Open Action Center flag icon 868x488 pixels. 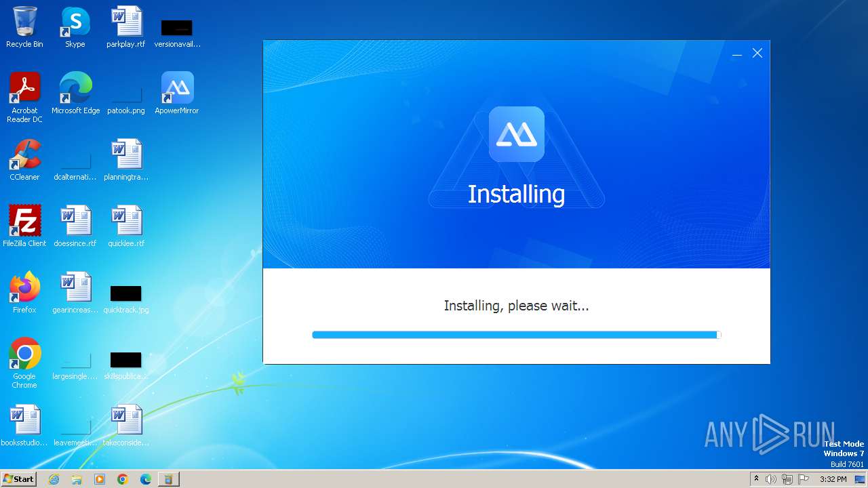coord(804,479)
